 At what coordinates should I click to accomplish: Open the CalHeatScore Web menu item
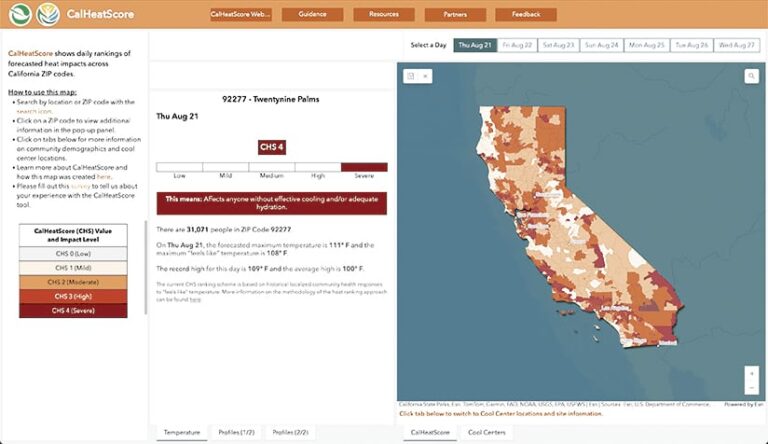(240, 14)
